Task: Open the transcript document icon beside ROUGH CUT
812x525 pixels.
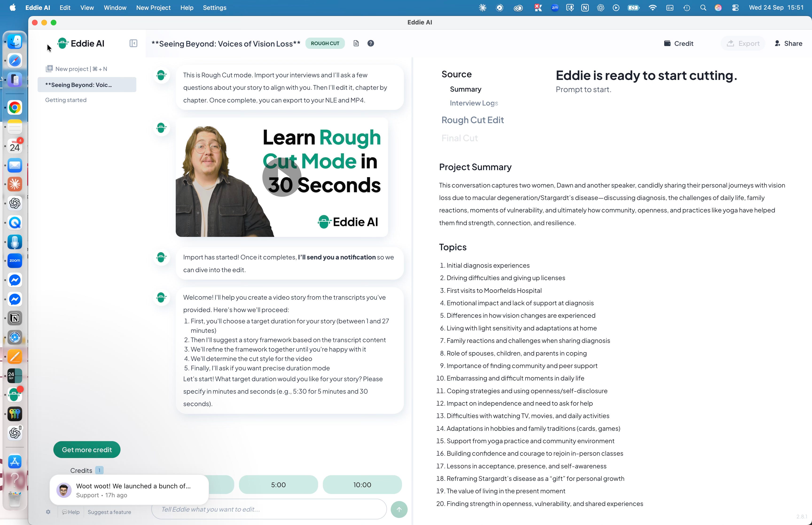Action: tap(356, 43)
